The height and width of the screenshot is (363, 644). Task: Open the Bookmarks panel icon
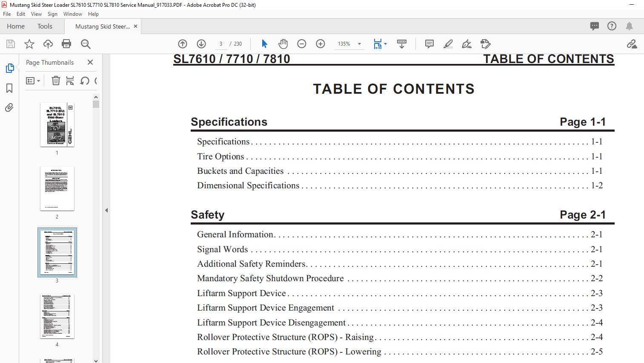(9, 88)
